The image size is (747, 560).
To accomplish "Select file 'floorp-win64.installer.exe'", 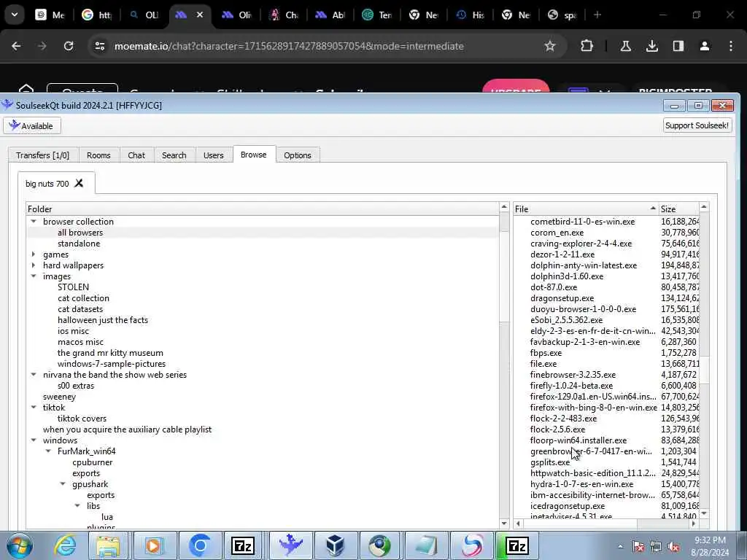I will pyautogui.click(x=578, y=440).
